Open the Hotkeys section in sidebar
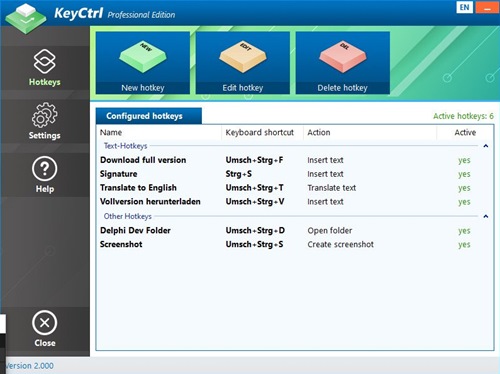The image size is (500, 374). coord(45,67)
